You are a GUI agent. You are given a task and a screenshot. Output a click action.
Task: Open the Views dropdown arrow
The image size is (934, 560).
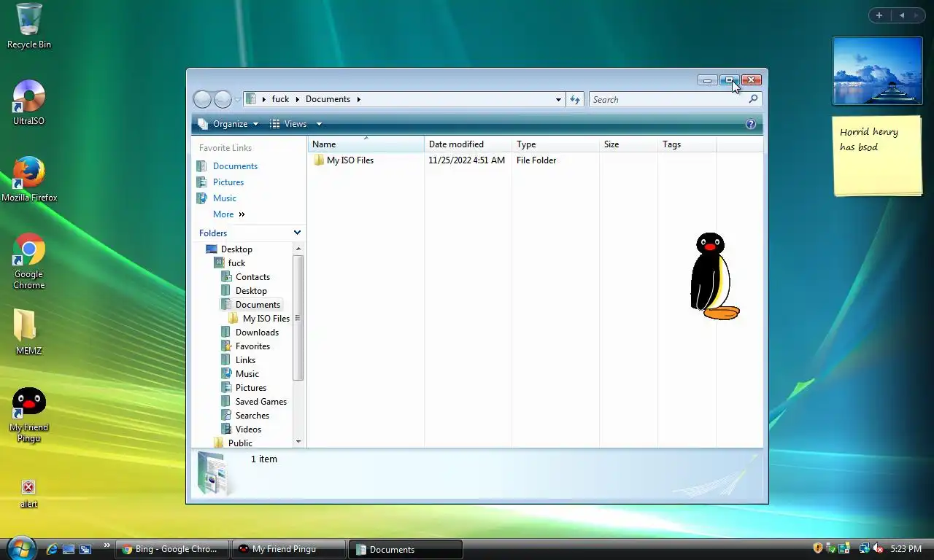[319, 124]
